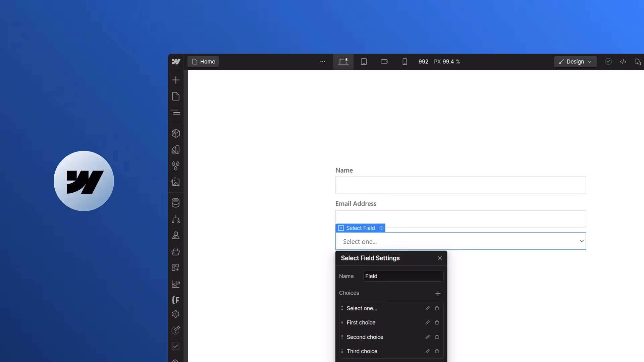Open the Add elements panel
Screen dimensions: 644x362
click(x=176, y=80)
